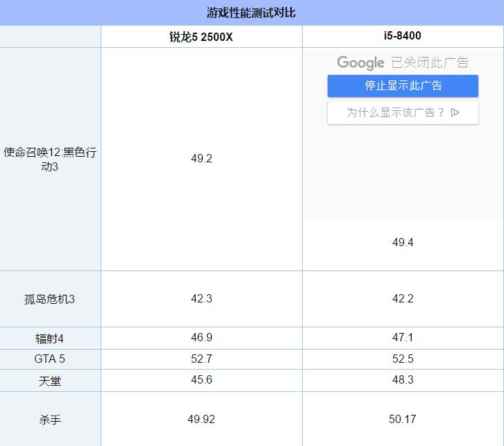Click the 42.3 value cell

(x=201, y=299)
